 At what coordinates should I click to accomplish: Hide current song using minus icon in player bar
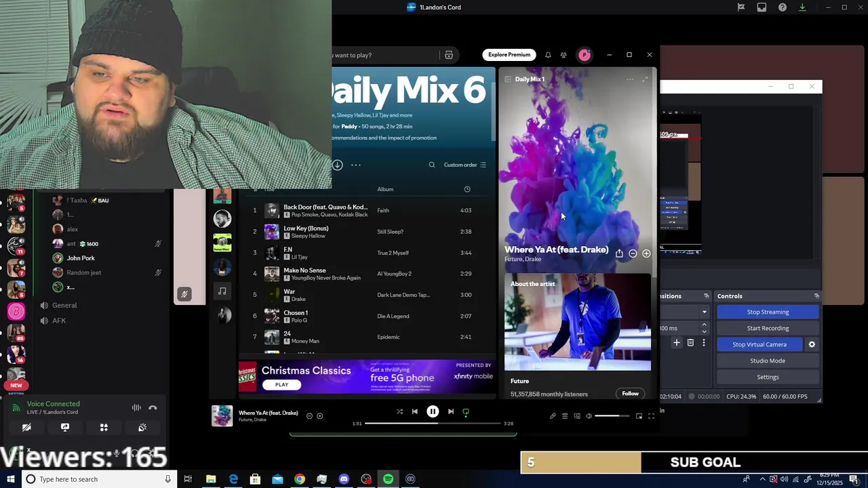[309, 416]
